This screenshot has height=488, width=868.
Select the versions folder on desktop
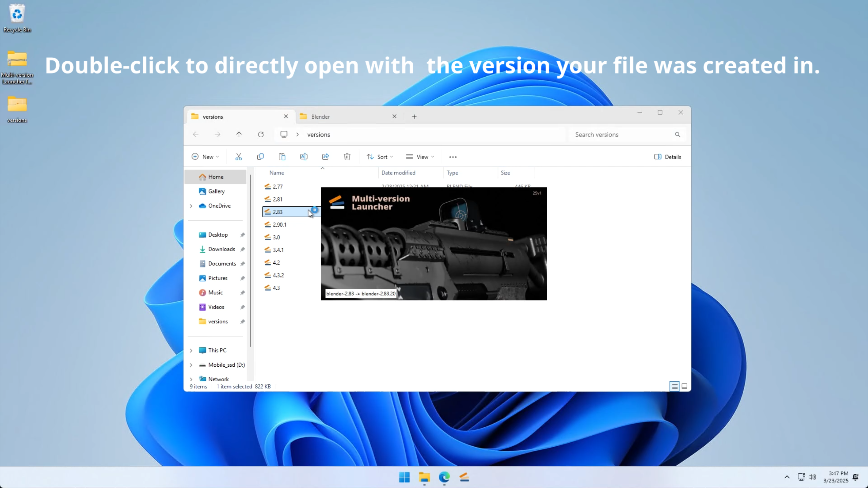coord(17,109)
